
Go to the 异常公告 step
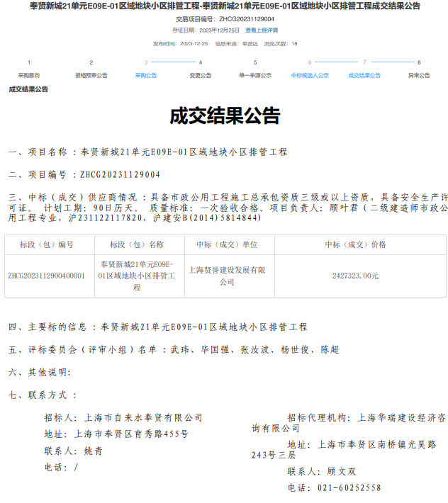click(419, 75)
